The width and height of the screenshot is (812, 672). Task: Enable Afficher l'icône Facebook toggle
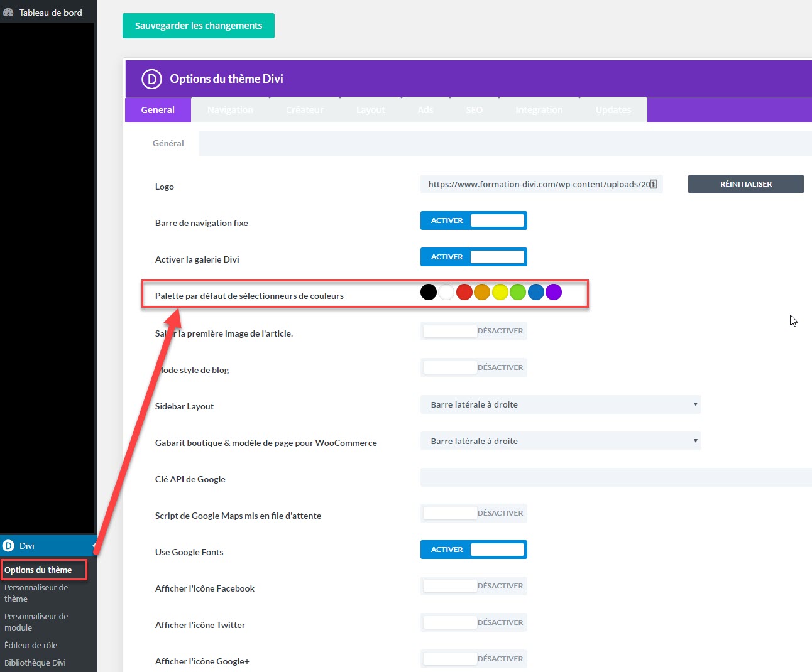473,586
